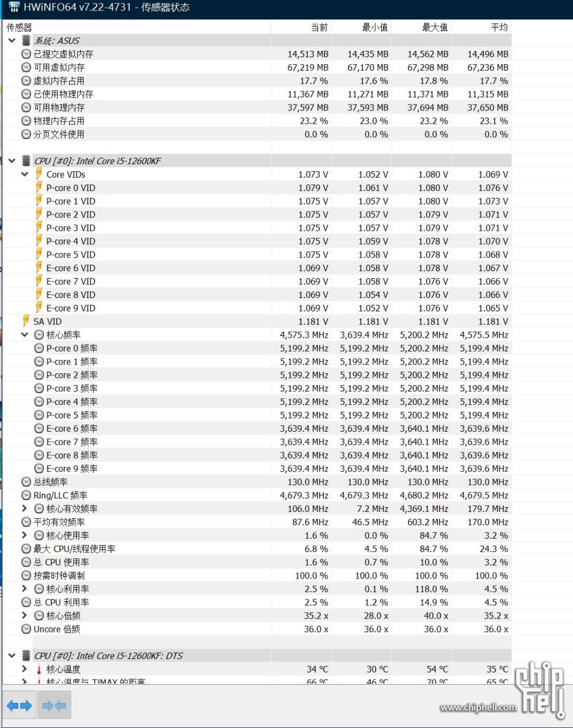Viewport: 573px width, 728px height.
Task: Select the P-core 1 VID row label
Action: click(71, 201)
